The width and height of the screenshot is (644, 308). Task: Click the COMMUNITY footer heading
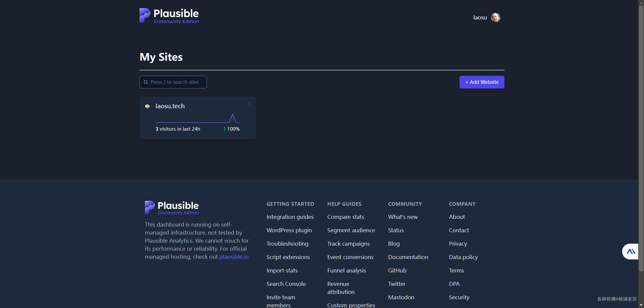[x=405, y=204]
